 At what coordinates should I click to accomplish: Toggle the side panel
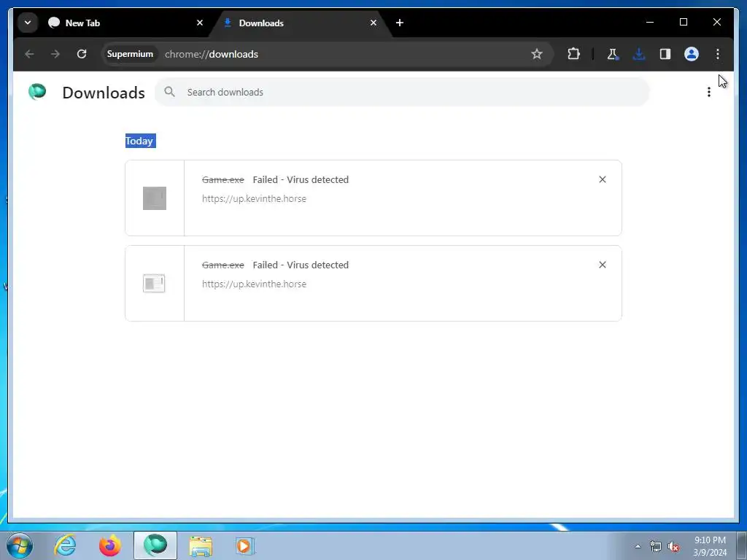[665, 54]
